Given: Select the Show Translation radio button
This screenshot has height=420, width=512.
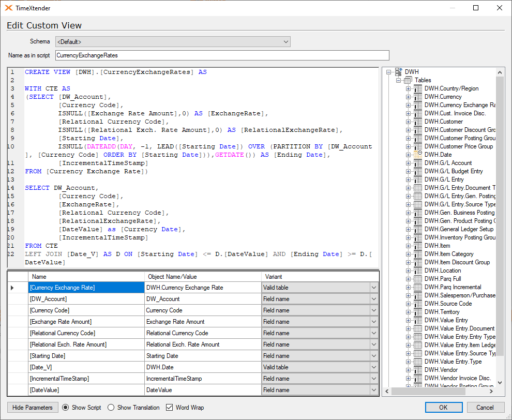Looking at the screenshot, I should [x=111, y=407].
